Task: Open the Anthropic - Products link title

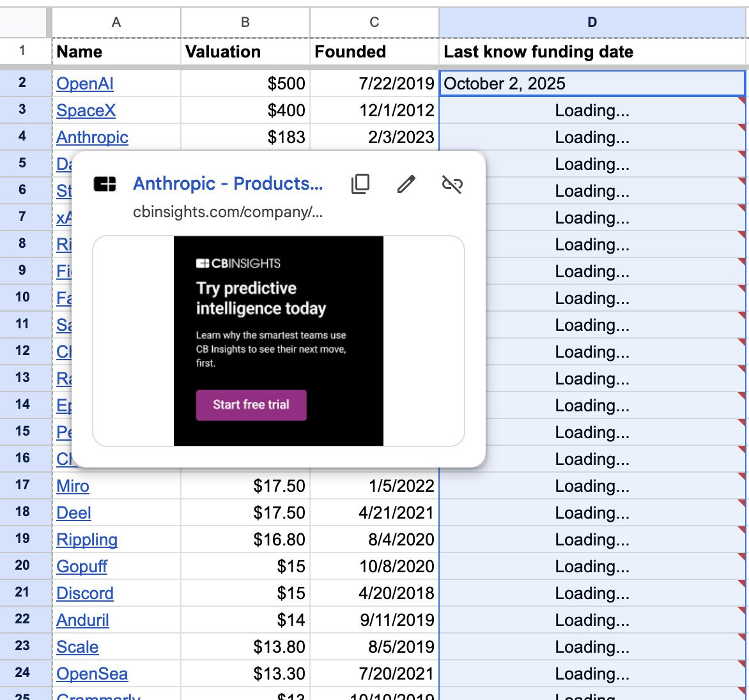Action: pyautogui.click(x=228, y=183)
